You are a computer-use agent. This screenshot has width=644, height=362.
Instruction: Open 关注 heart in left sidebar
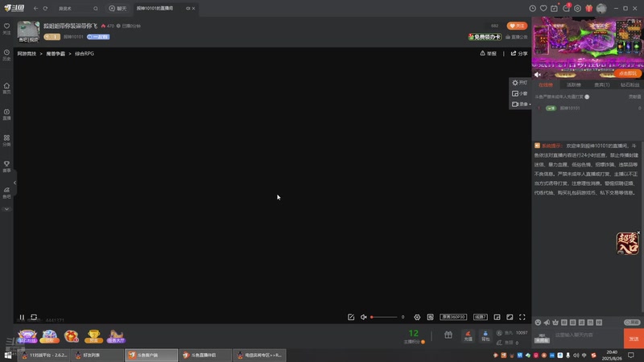6,28
